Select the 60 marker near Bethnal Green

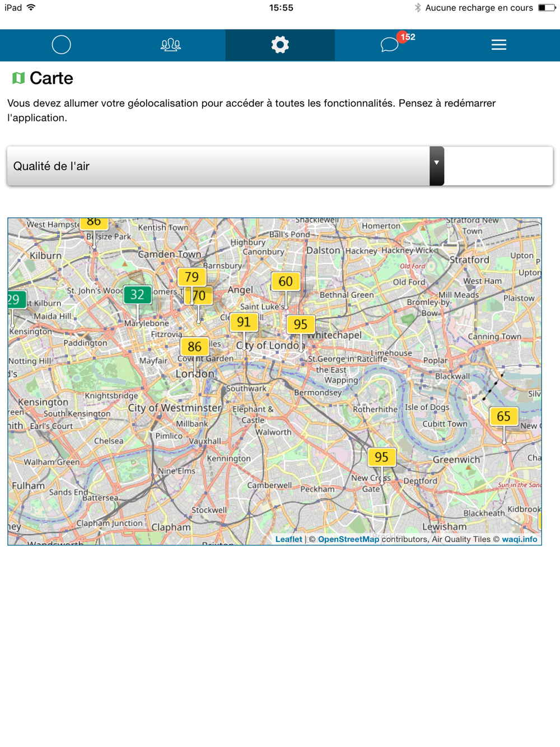click(286, 281)
